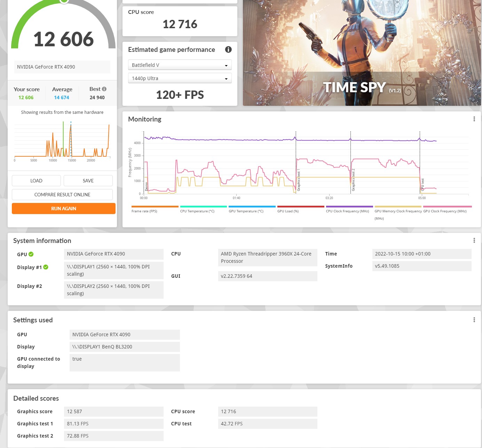Screen dimensions: 482x448
Task: Open the Monitoring panel three-dot menu
Action: tap(474, 119)
